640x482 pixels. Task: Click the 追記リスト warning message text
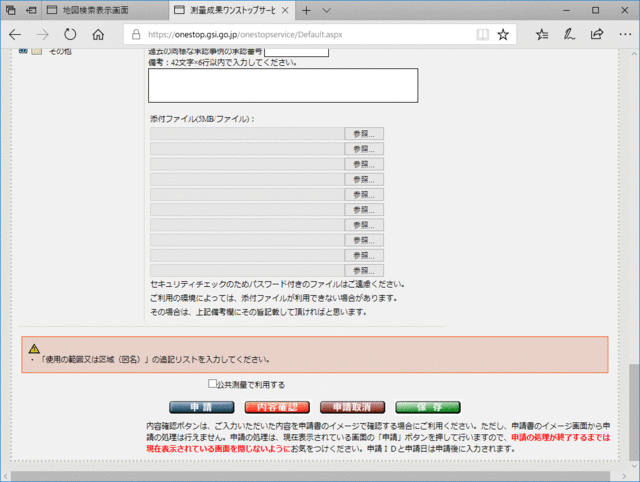pos(155,360)
